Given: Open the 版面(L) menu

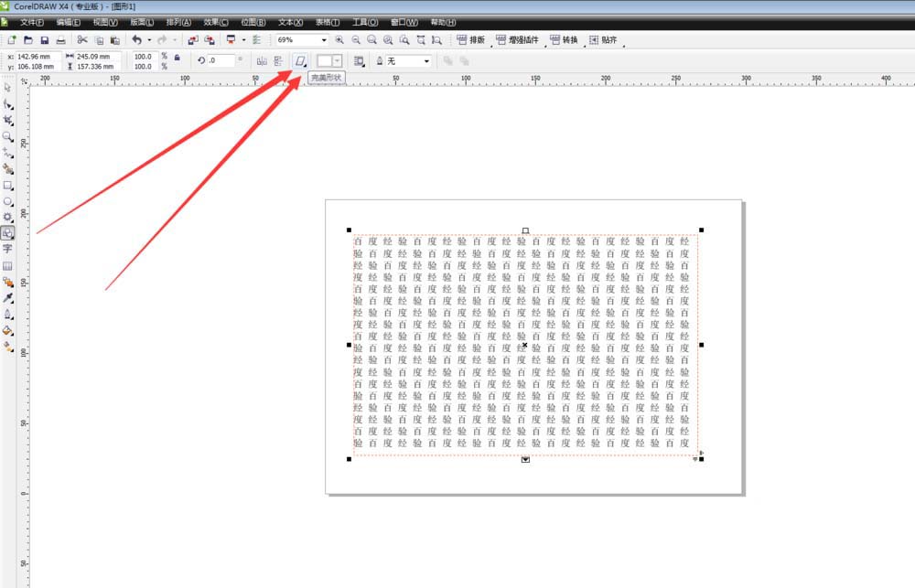Looking at the screenshot, I should (x=142, y=22).
